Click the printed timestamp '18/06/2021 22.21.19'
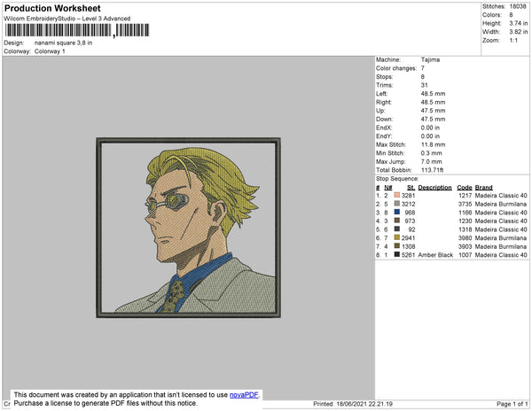532x411 pixels. tap(364, 404)
